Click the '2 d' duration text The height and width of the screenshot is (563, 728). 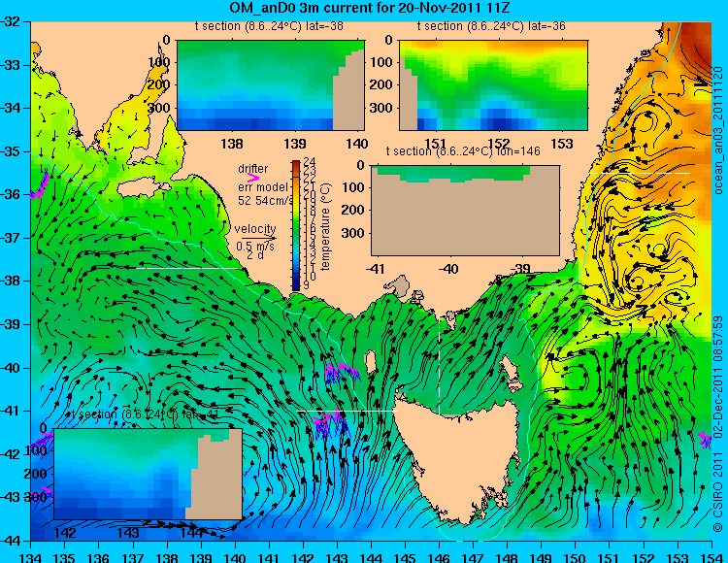(255, 255)
